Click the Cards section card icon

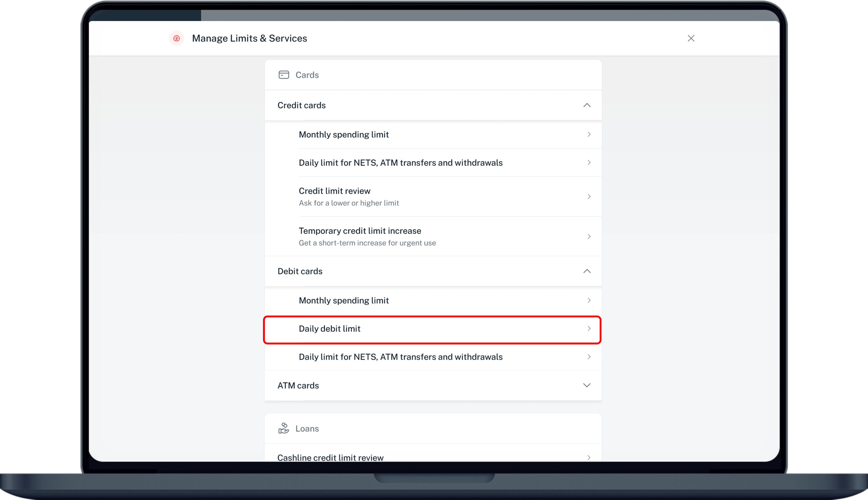pyautogui.click(x=283, y=75)
